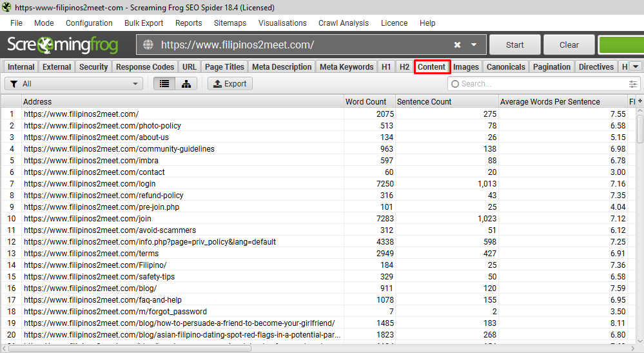Open the URL history dropdown arrow

474,45
